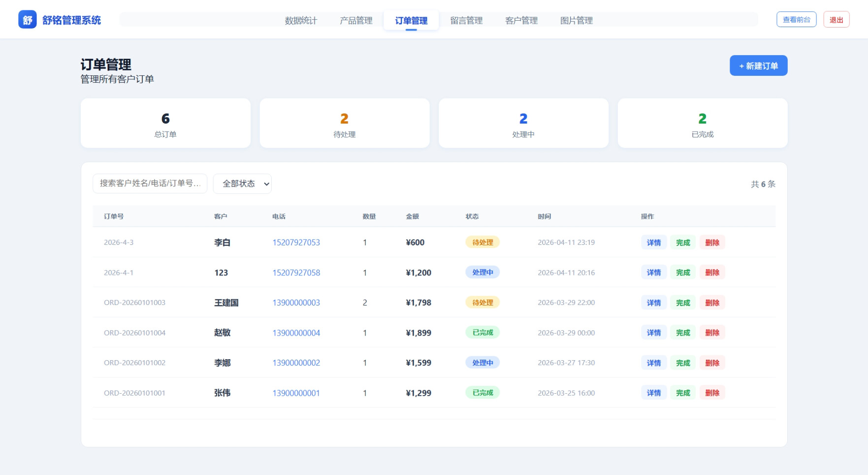
Task: Click the 舒铭管理系统 logo icon
Action: tap(28, 20)
